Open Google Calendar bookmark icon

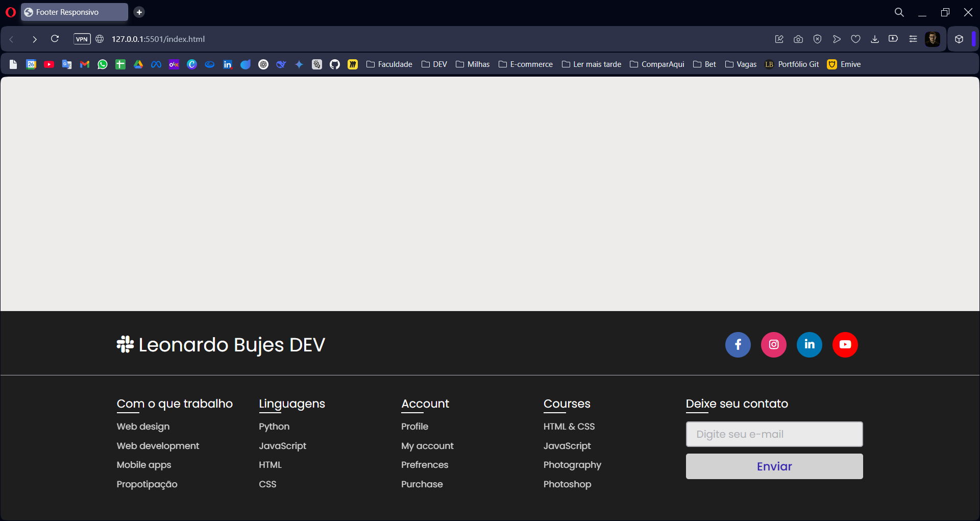pyautogui.click(x=31, y=64)
